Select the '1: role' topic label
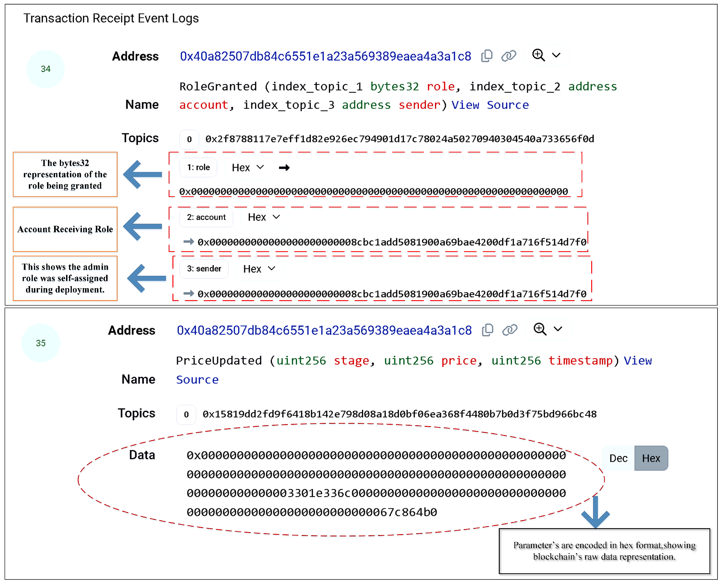The height and width of the screenshot is (588, 724). pos(198,167)
